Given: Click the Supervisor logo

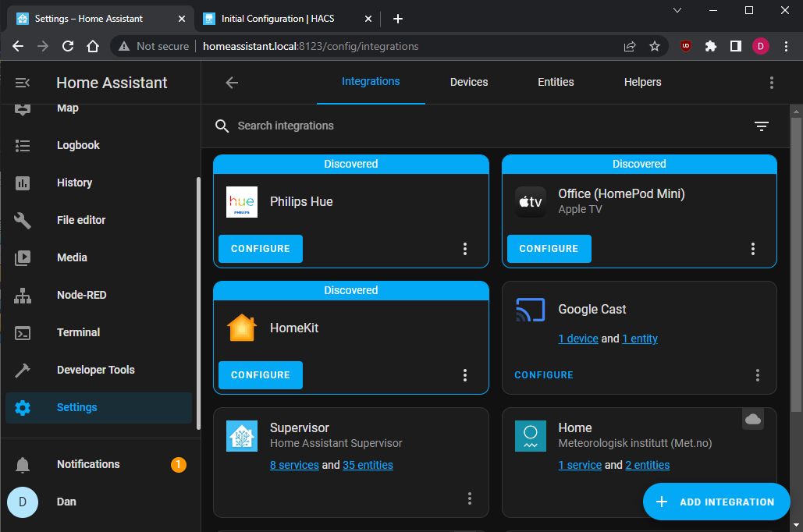Looking at the screenshot, I should pyautogui.click(x=242, y=436).
